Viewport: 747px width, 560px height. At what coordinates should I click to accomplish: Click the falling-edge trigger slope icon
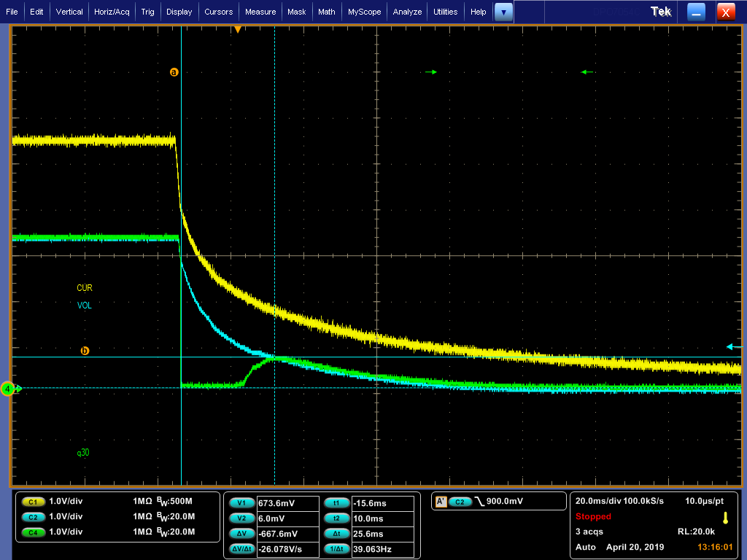[479, 502]
